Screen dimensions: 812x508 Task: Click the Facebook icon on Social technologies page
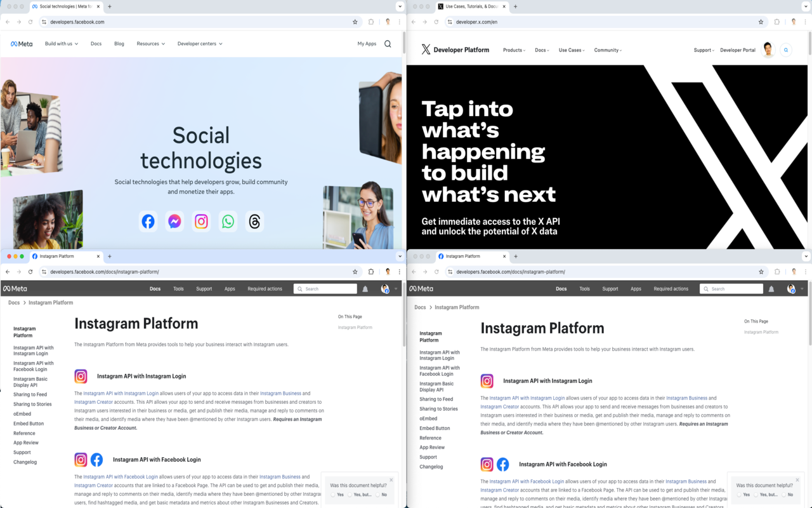point(148,222)
